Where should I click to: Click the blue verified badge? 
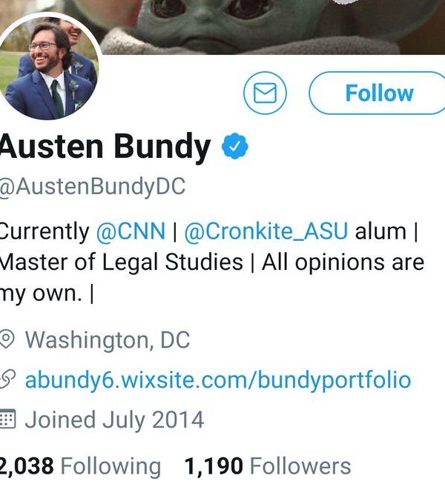pos(236,147)
